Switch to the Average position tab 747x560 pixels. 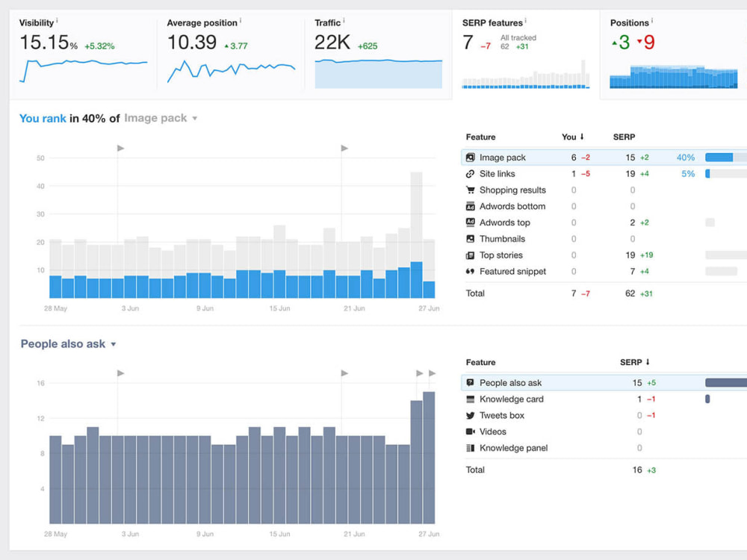[231, 55]
